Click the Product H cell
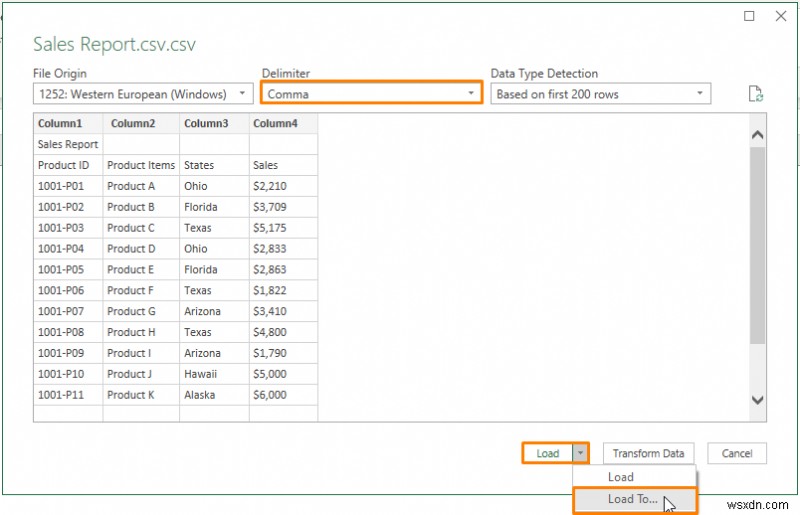Image resolution: width=800 pixels, height=515 pixels. point(141,333)
